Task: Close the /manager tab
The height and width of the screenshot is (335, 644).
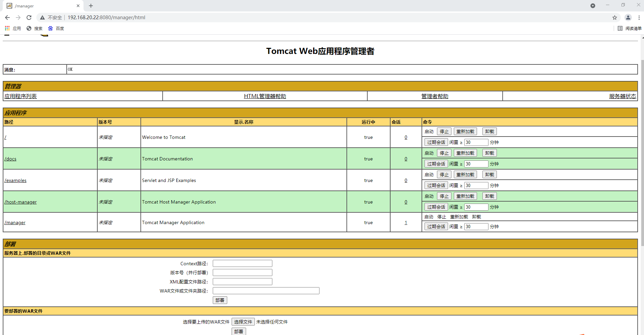Action: pyautogui.click(x=78, y=6)
